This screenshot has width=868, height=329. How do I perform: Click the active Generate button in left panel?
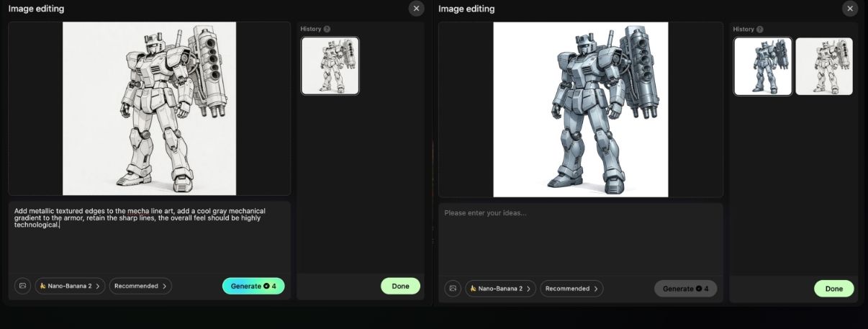pos(253,286)
